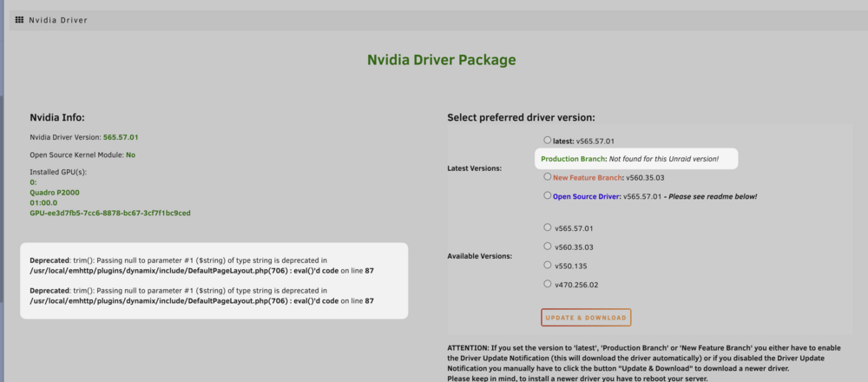The height and width of the screenshot is (382, 868).
Task: Click the 'Select preferred driver version:' heading
Action: [x=521, y=118]
